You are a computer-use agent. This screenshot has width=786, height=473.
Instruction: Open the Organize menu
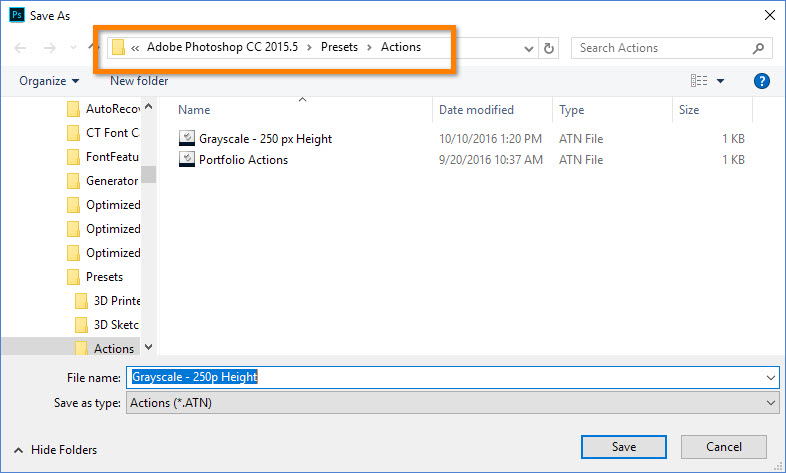click(x=48, y=81)
